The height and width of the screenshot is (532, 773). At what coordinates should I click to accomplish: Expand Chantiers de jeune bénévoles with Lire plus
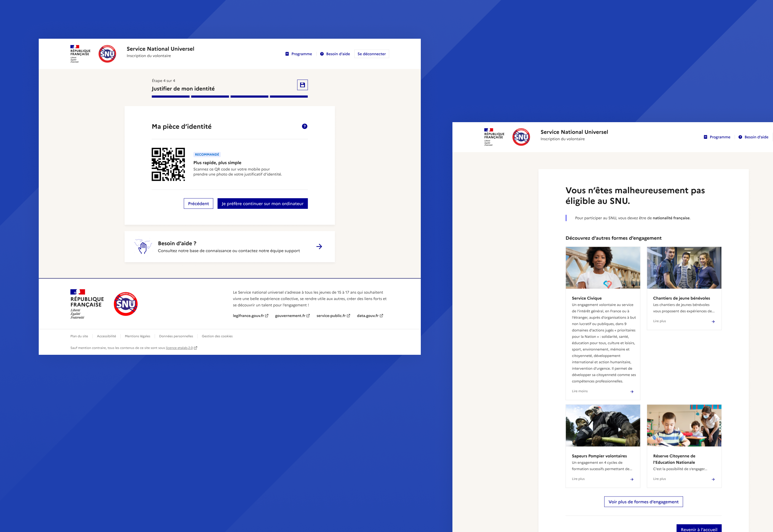[x=659, y=321]
